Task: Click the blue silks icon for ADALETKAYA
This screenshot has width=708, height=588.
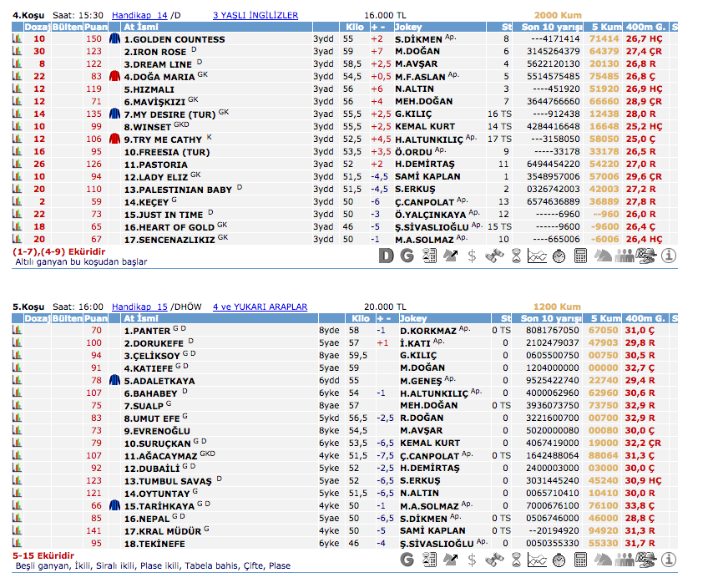Action: 114,381
